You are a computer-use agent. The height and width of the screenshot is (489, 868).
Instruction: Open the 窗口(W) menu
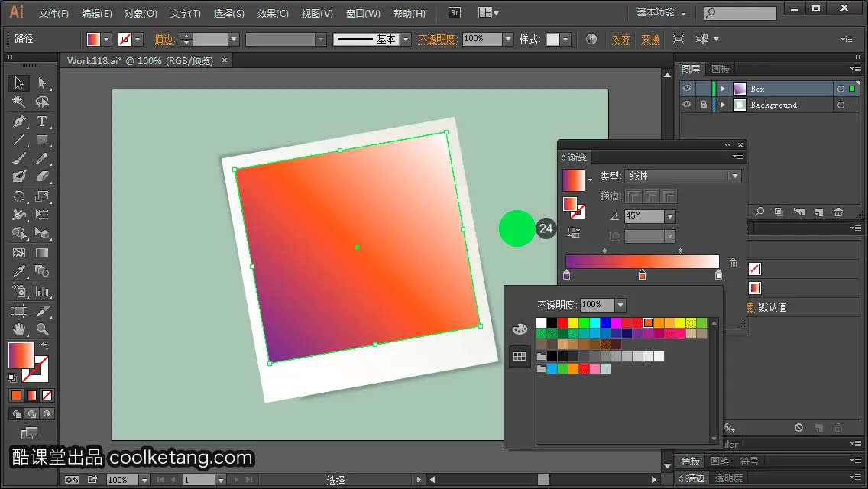[363, 13]
